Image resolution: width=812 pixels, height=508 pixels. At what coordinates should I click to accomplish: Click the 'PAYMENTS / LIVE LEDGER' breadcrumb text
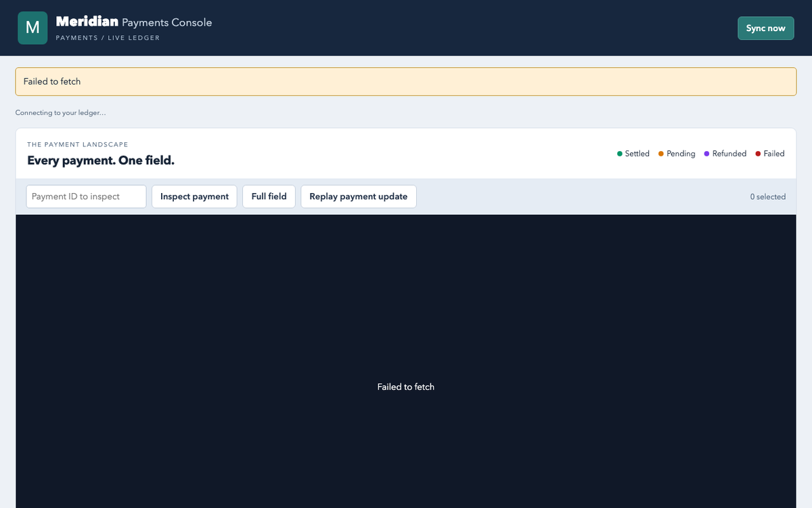coord(108,38)
